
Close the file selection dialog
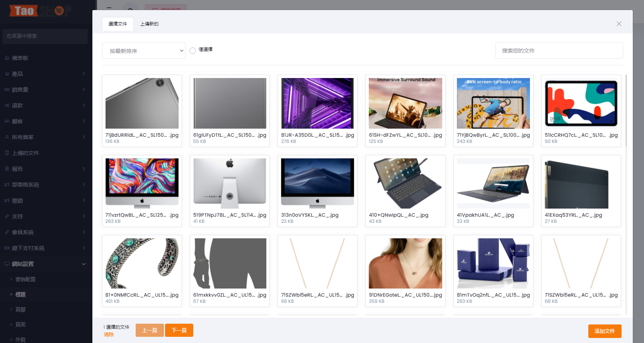click(619, 24)
